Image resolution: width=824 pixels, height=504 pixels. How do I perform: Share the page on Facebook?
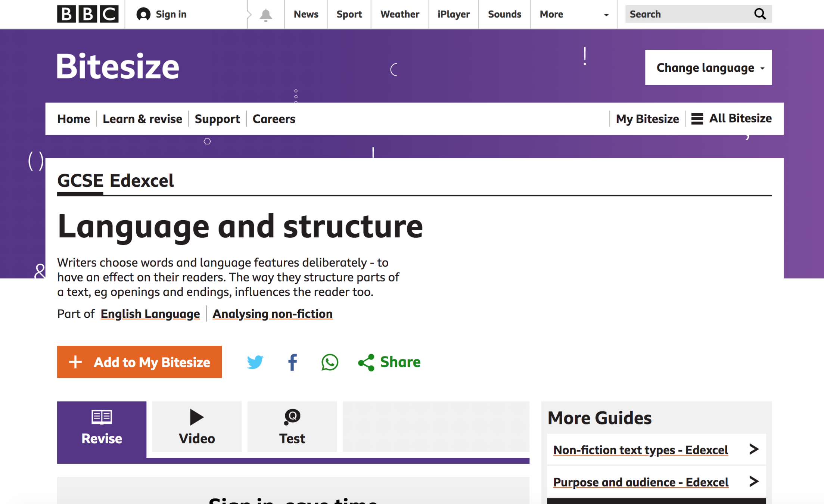click(292, 362)
